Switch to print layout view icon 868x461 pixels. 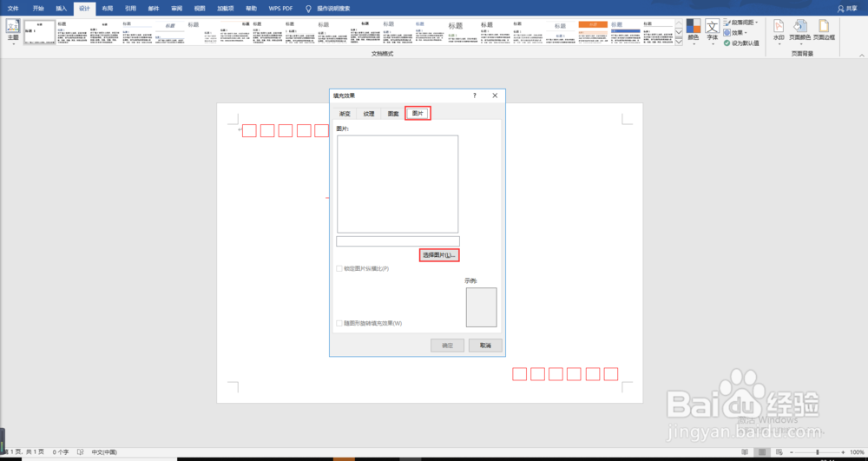(762, 452)
